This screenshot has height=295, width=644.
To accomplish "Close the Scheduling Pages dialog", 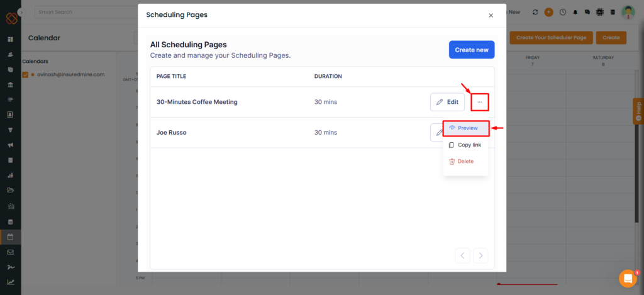I will tap(491, 16).
